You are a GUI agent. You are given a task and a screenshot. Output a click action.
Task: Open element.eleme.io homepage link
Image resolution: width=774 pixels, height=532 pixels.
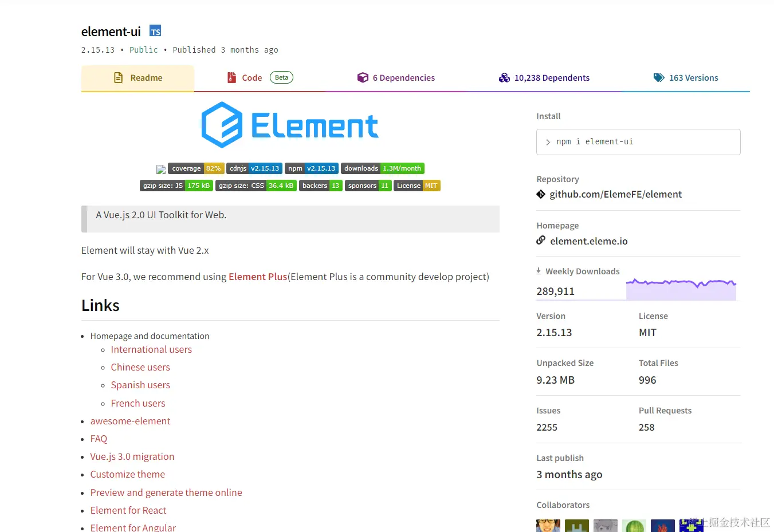click(589, 241)
